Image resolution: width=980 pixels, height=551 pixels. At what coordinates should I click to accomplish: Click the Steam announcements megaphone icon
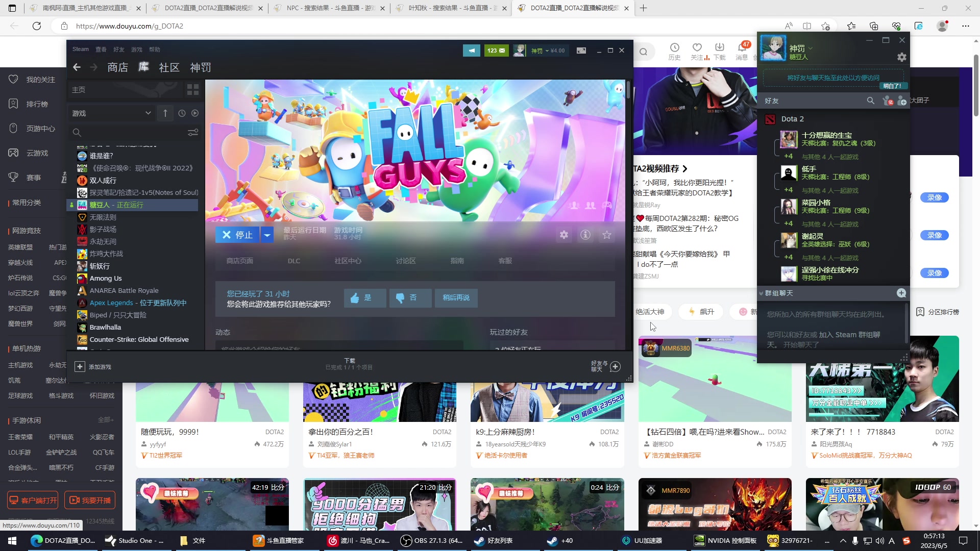pos(472,51)
